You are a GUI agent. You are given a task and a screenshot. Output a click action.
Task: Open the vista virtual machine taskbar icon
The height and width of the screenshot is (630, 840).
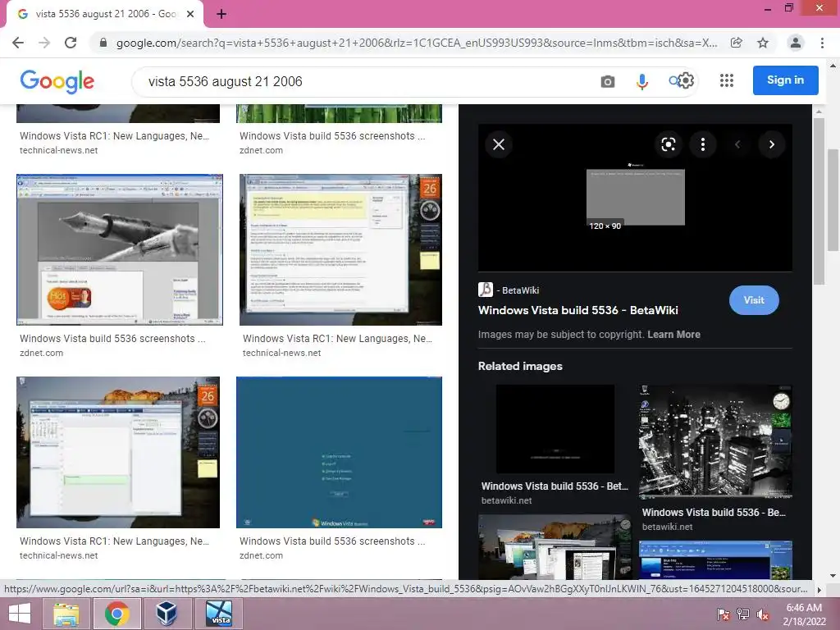coord(219,614)
